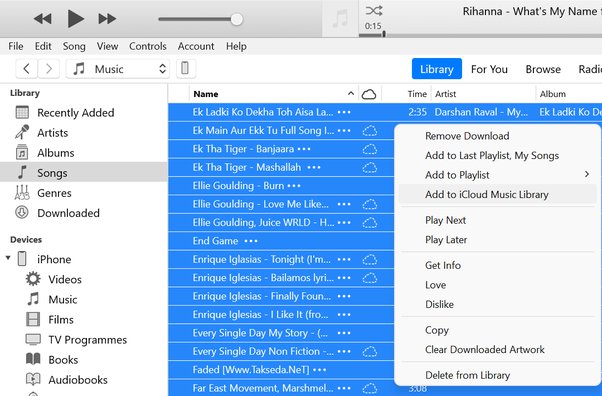Choose Dislike from context menu

point(498,304)
